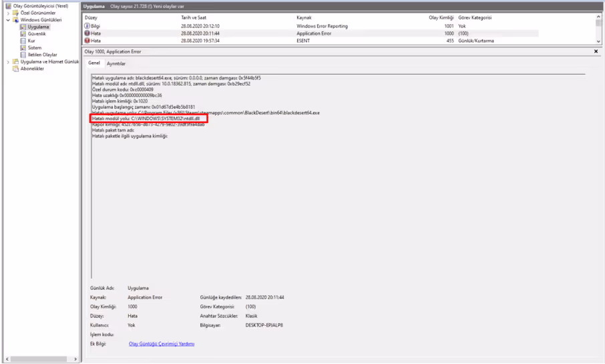The height and width of the screenshot is (364, 605).
Task: Click the Uygulama log icon in tree
Action: click(23, 27)
